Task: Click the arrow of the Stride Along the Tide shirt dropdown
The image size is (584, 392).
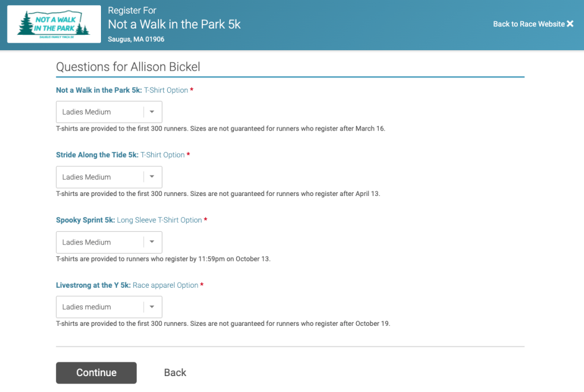Action: pos(152,177)
